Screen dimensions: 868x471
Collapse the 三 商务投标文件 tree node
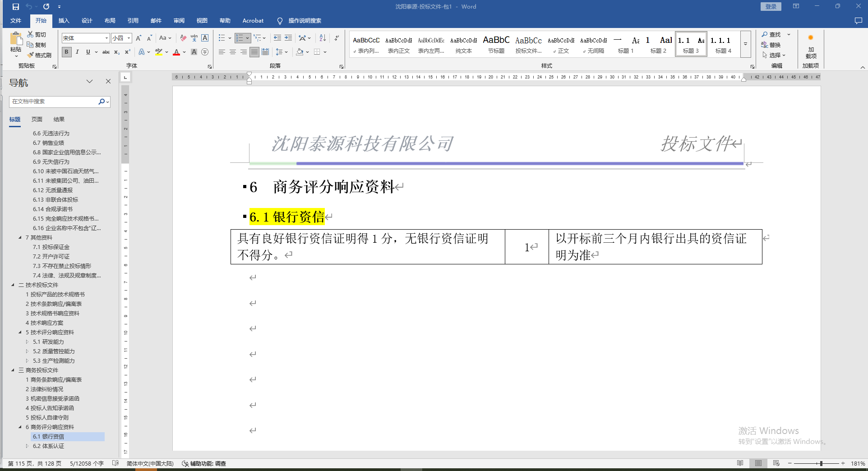click(13, 370)
